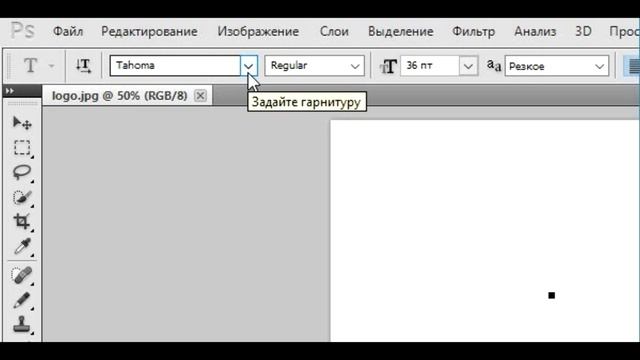
Task: Open the Фильтр menu
Action: tap(473, 31)
